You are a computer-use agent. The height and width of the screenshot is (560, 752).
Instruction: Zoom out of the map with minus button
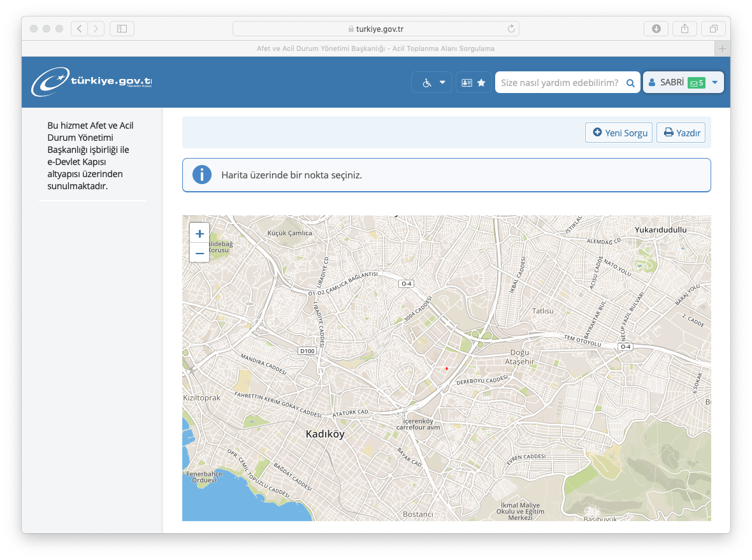coord(199,253)
